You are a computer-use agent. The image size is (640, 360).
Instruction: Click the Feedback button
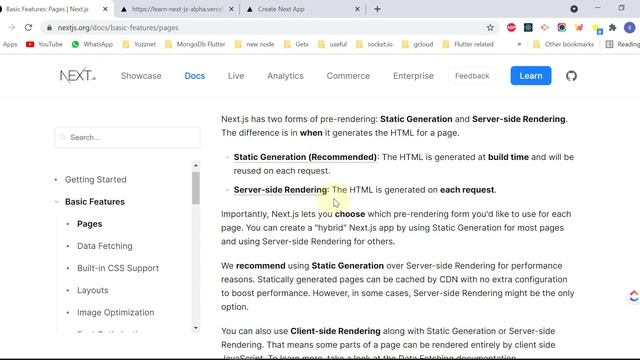pyautogui.click(x=472, y=76)
